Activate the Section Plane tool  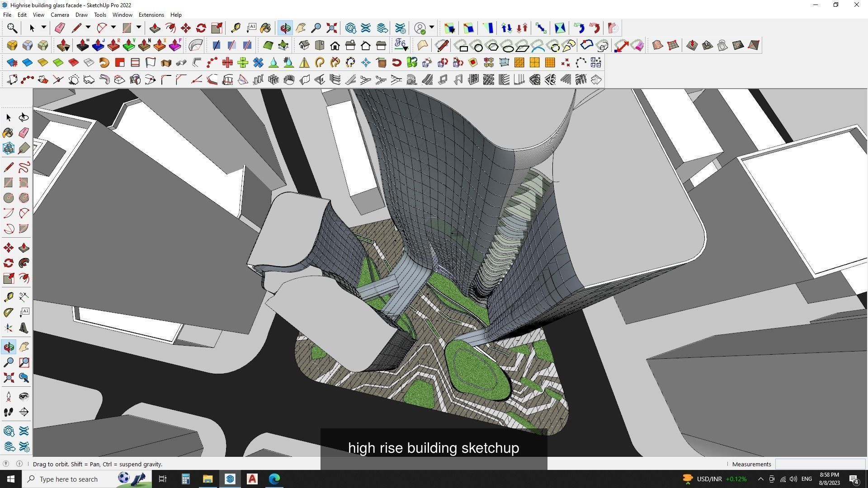[24, 412]
